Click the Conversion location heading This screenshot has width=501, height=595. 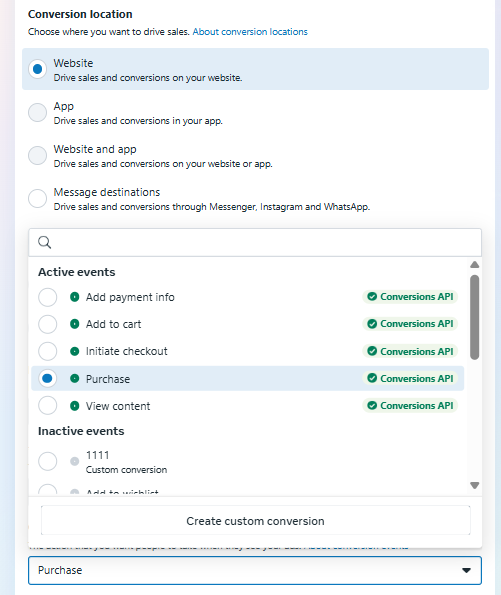[80, 14]
